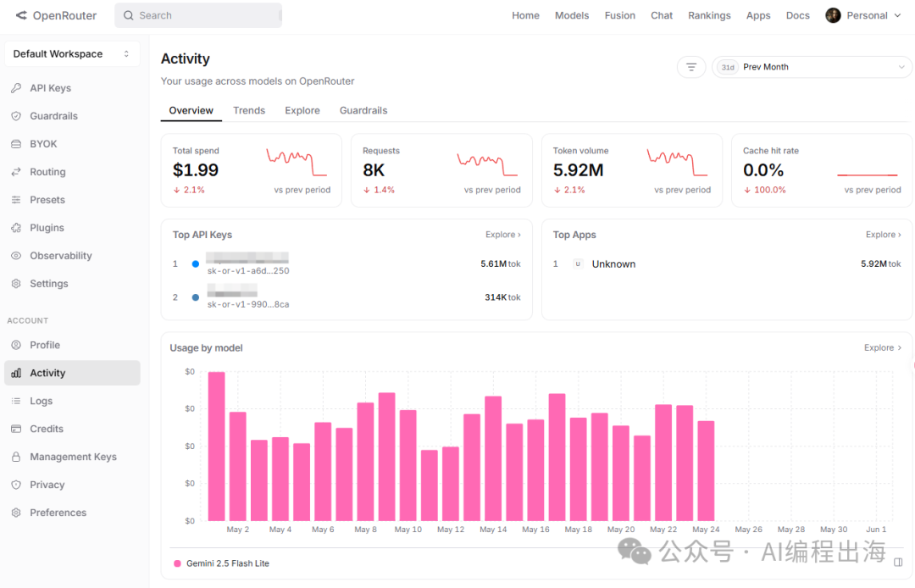Click the 5.61M tok value
The image size is (915, 588).
[501, 263]
